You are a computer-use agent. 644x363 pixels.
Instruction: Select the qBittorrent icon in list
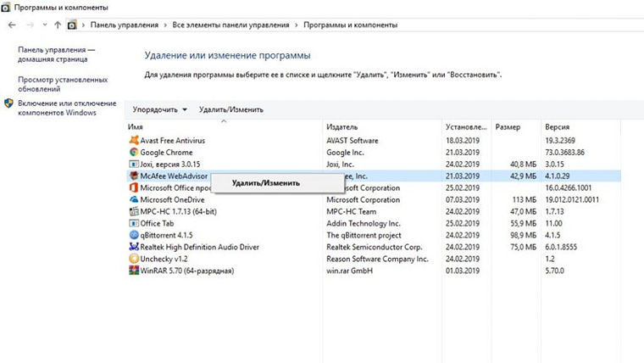click(134, 235)
